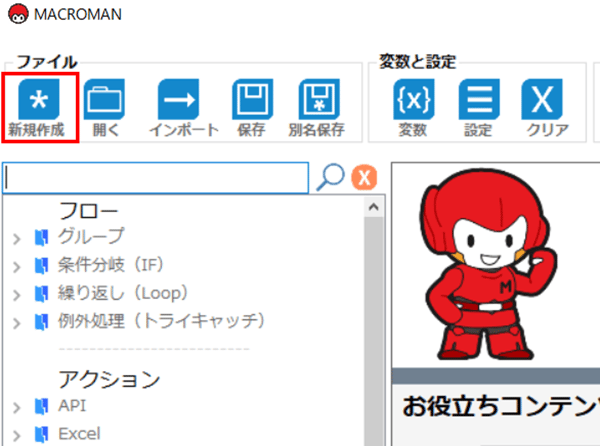Expand the 条件分岐 (IF) node
600x446 pixels.
click(16, 267)
